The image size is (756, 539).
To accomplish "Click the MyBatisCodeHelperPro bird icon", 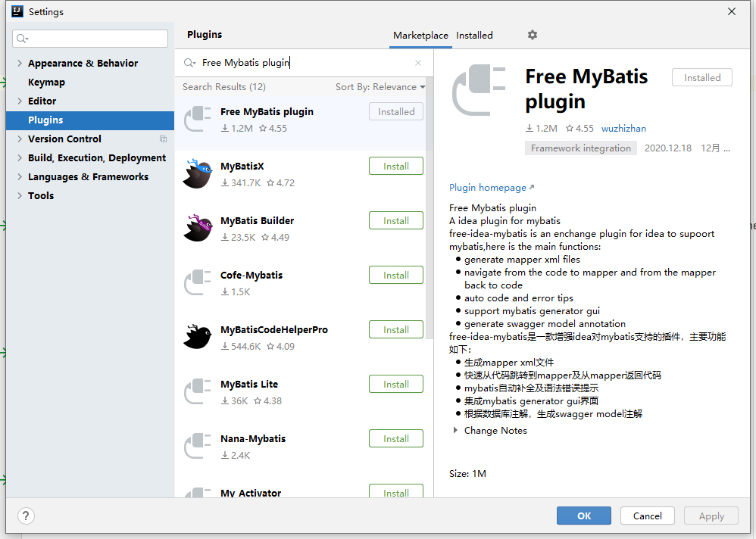I will pyautogui.click(x=198, y=337).
